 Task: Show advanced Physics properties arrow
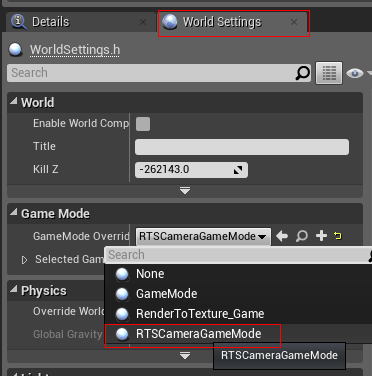coord(185,356)
